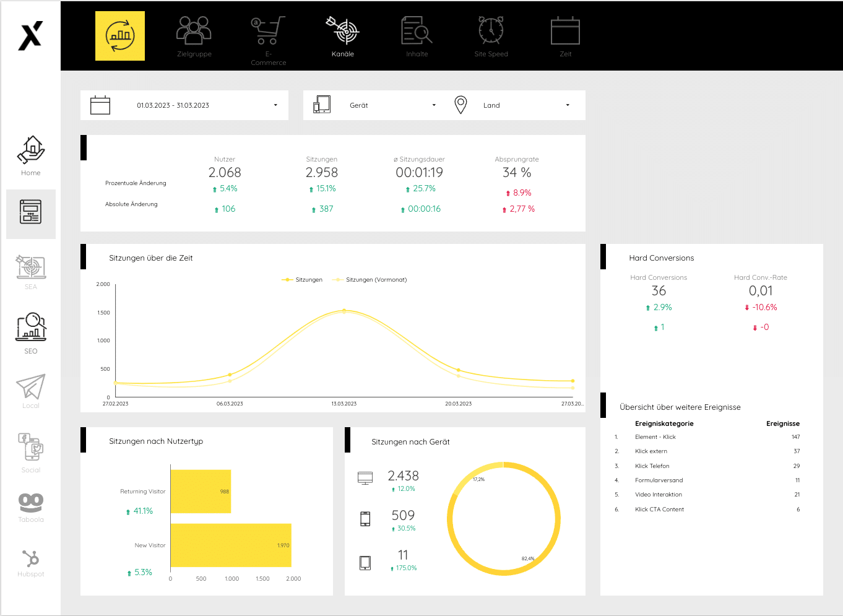Click the Zeit tab label
The width and height of the screenshot is (843, 616).
coord(565,54)
